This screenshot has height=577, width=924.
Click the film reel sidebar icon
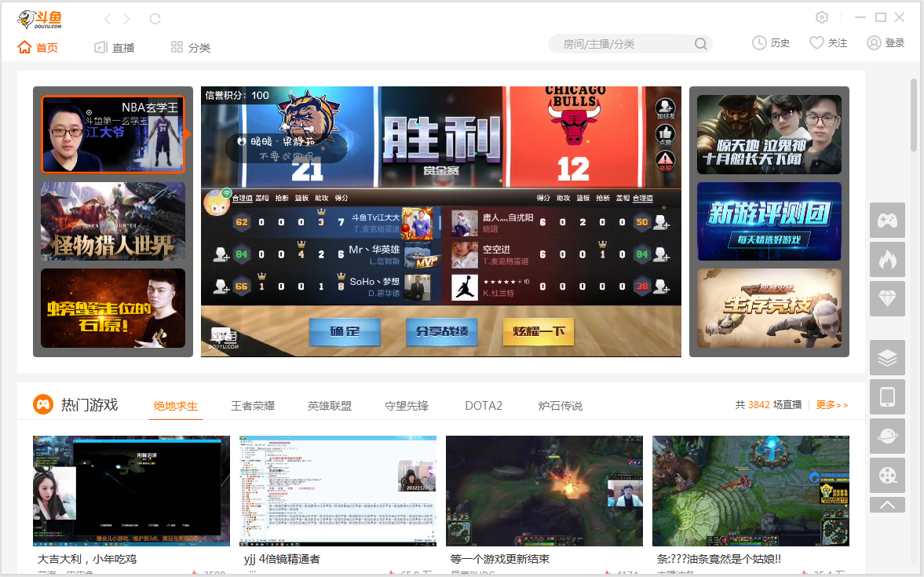tap(887, 476)
